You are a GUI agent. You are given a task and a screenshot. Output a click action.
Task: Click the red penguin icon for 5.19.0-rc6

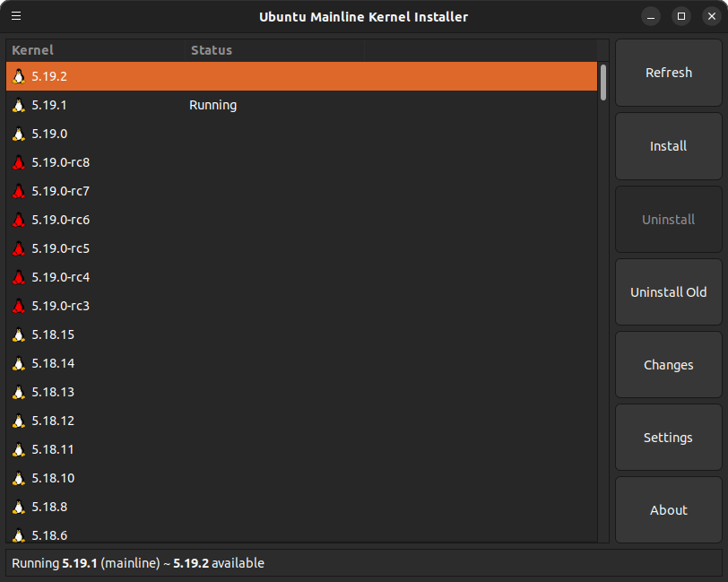(x=19, y=220)
